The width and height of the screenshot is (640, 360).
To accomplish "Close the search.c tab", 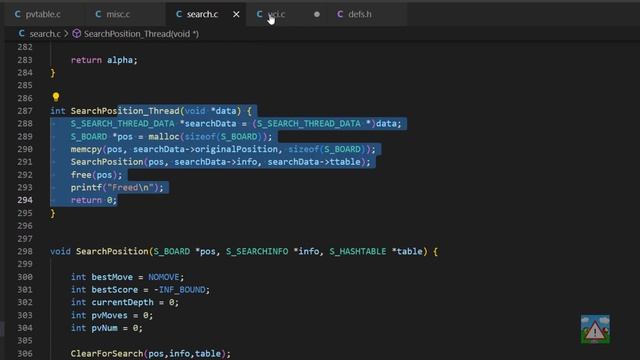I will (236, 14).
